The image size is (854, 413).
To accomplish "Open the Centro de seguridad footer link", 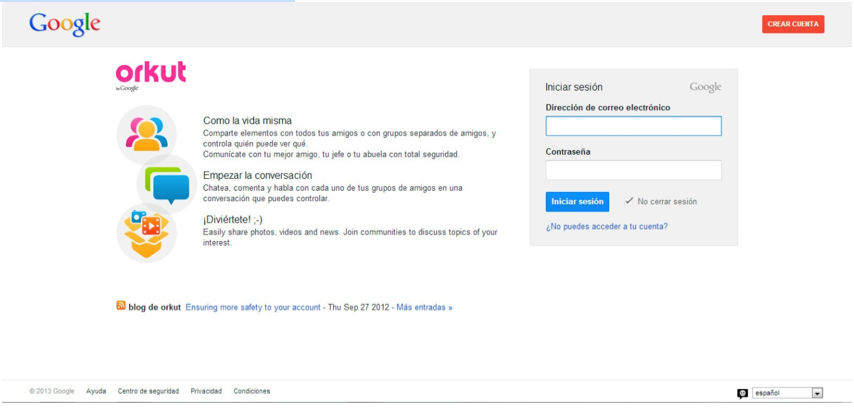I will [x=149, y=391].
